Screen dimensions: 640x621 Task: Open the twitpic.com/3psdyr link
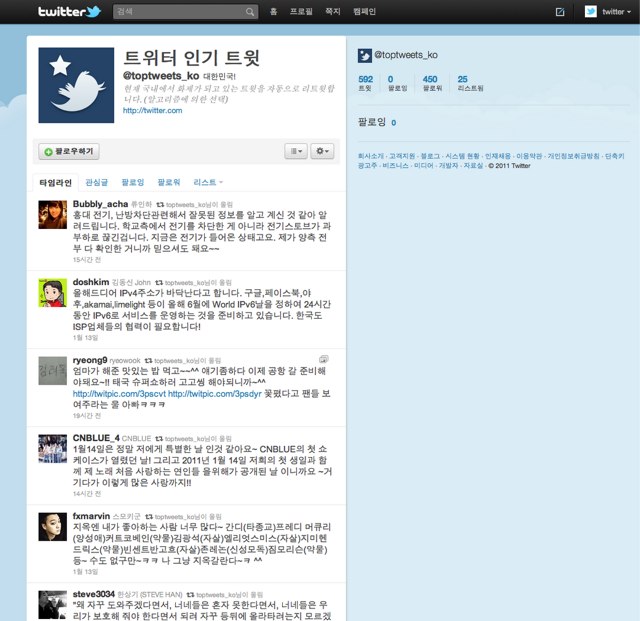pyautogui.click(x=215, y=394)
